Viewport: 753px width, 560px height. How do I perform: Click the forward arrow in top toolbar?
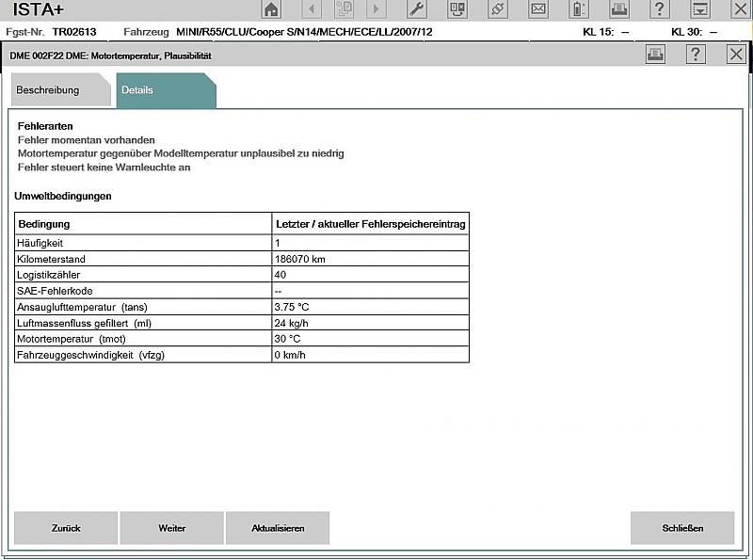click(376, 10)
